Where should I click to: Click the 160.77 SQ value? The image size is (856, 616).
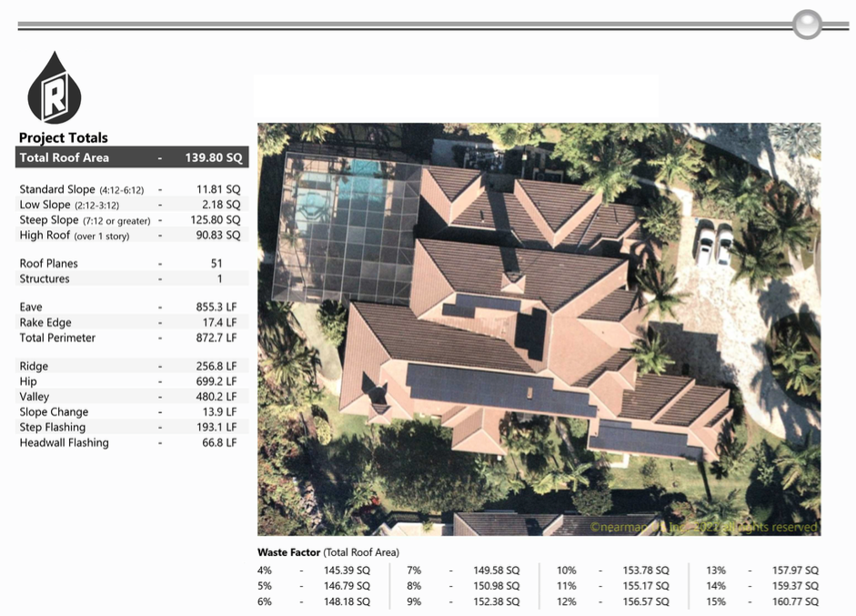795,601
